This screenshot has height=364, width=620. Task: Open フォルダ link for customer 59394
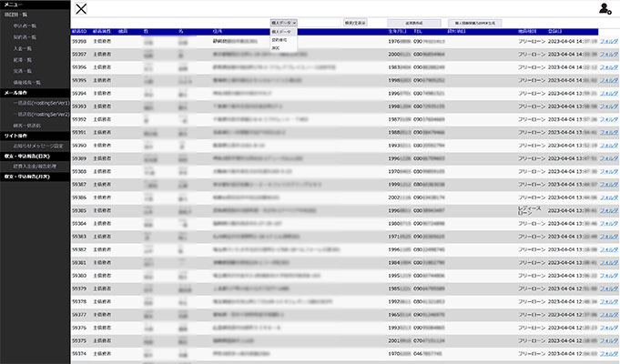click(608, 93)
